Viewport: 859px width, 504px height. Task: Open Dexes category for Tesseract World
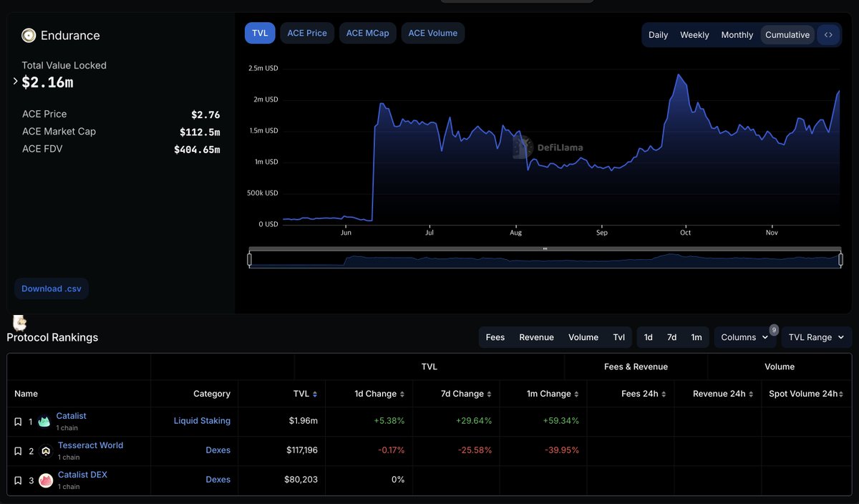tap(218, 450)
